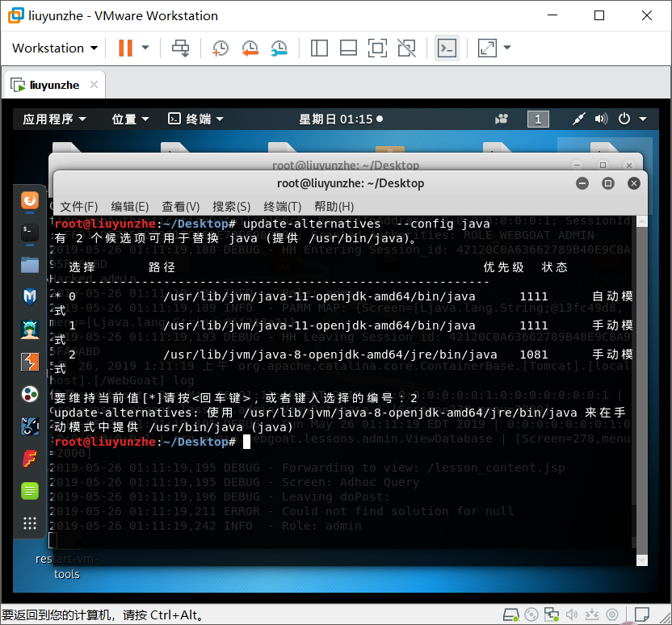Open the VMware console view

(447, 48)
